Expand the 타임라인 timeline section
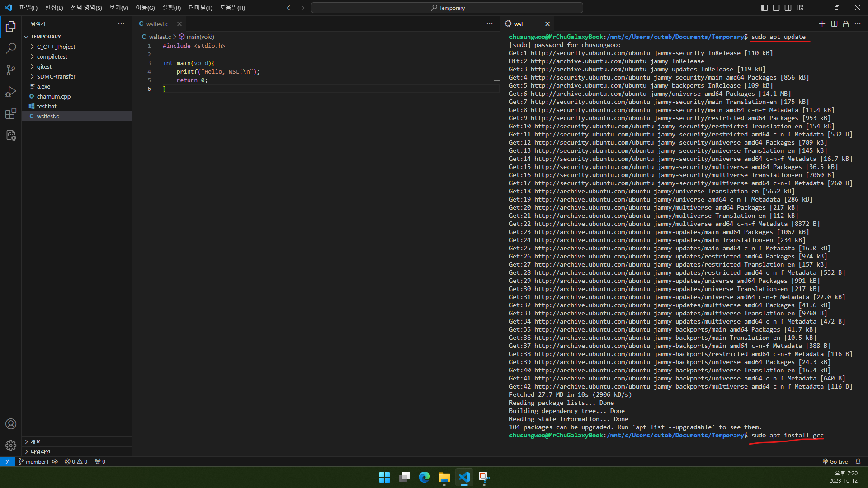868x488 pixels. (77, 451)
